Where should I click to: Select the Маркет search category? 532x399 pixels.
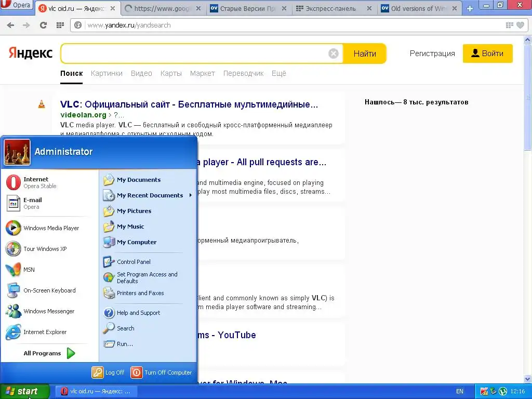pos(202,73)
